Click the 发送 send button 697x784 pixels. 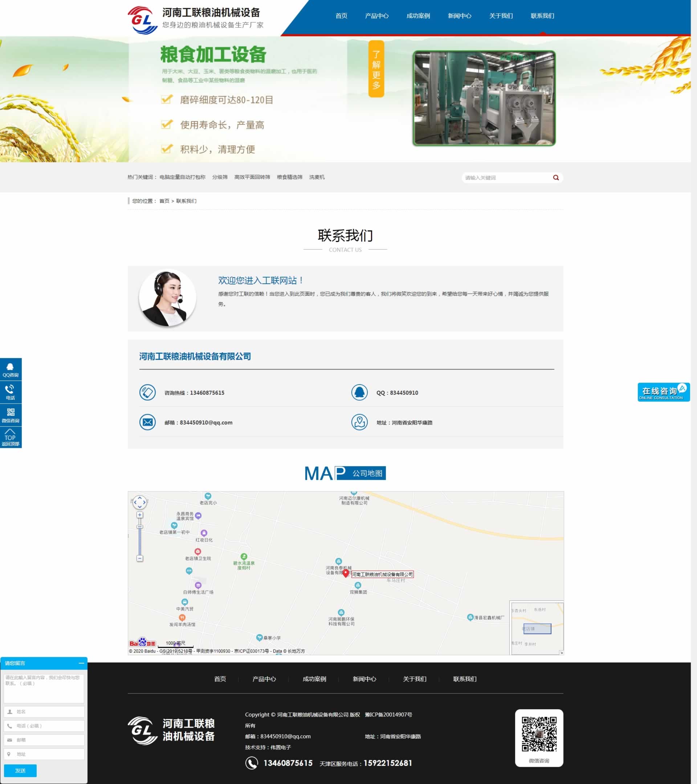pyautogui.click(x=20, y=771)
